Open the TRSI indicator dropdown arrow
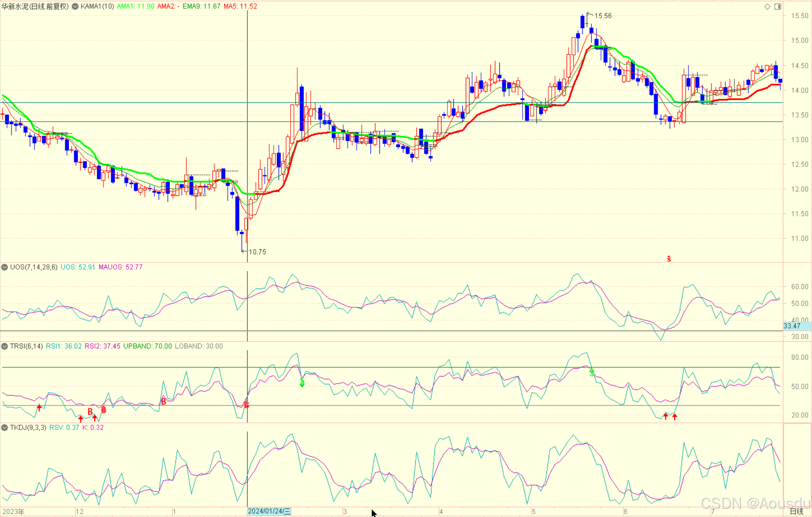Viewport: 812px width, 517px height. tap(4, 346)
